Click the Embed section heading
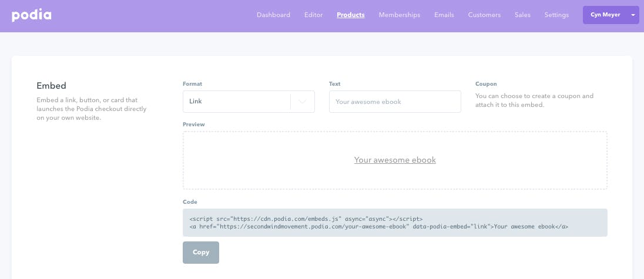The width and height of the screenshot is (644, 279). (x=51, y=86)
